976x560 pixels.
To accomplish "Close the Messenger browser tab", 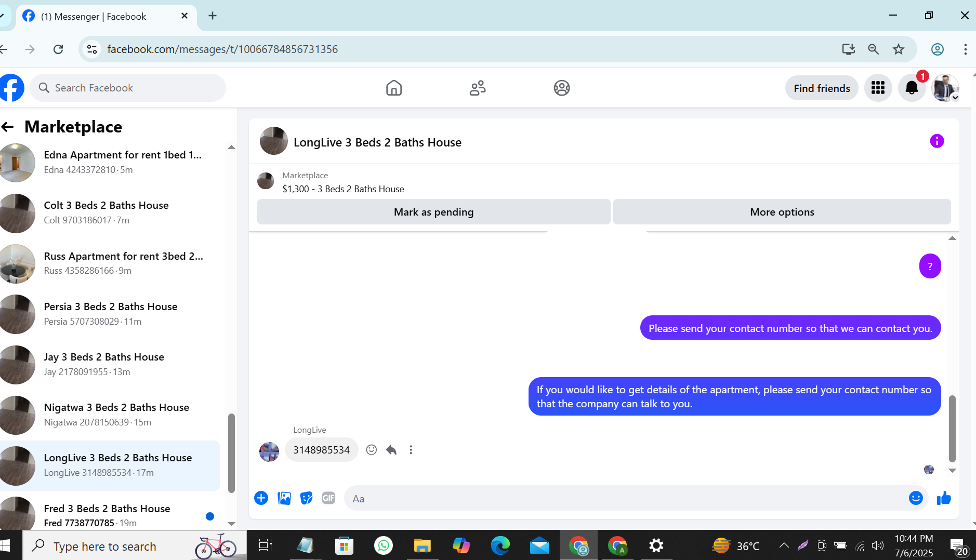I will pos(184,16).
